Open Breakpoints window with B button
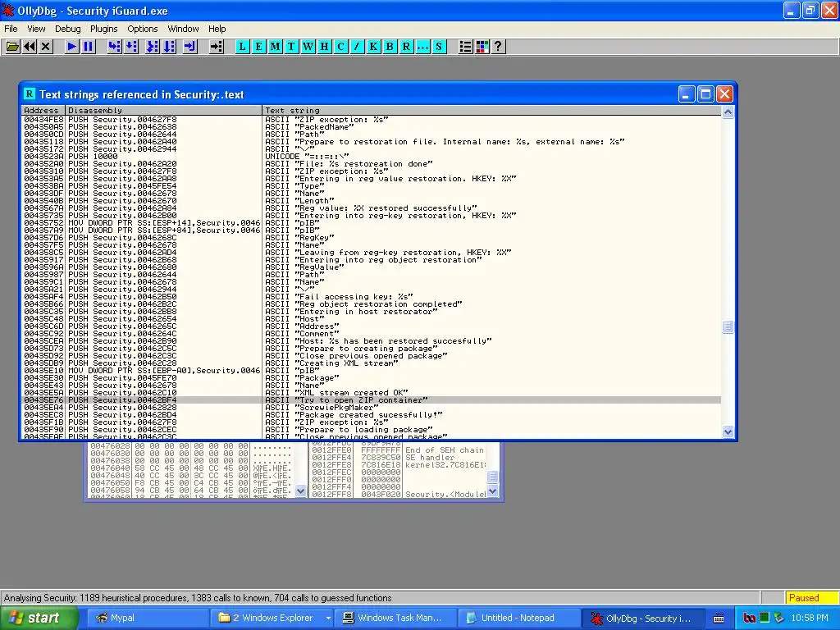The height and width of the screenshot is (630, 840). 390,47
